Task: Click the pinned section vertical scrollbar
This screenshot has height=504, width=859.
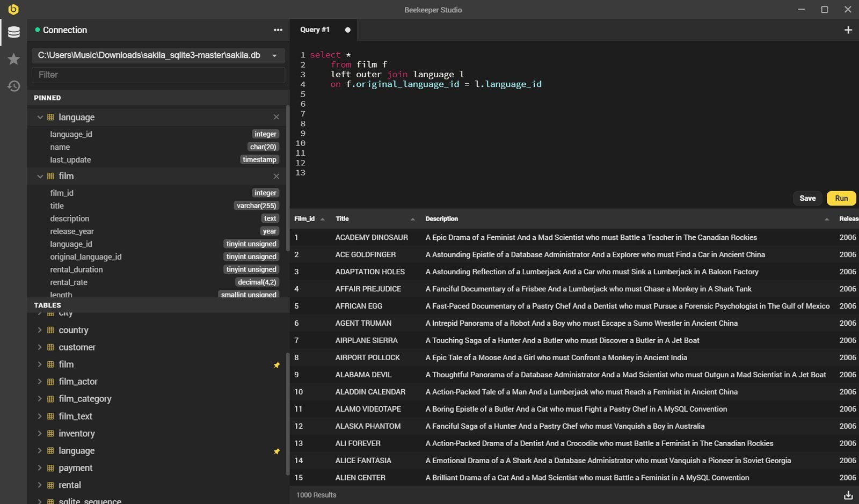Action: 288,177
